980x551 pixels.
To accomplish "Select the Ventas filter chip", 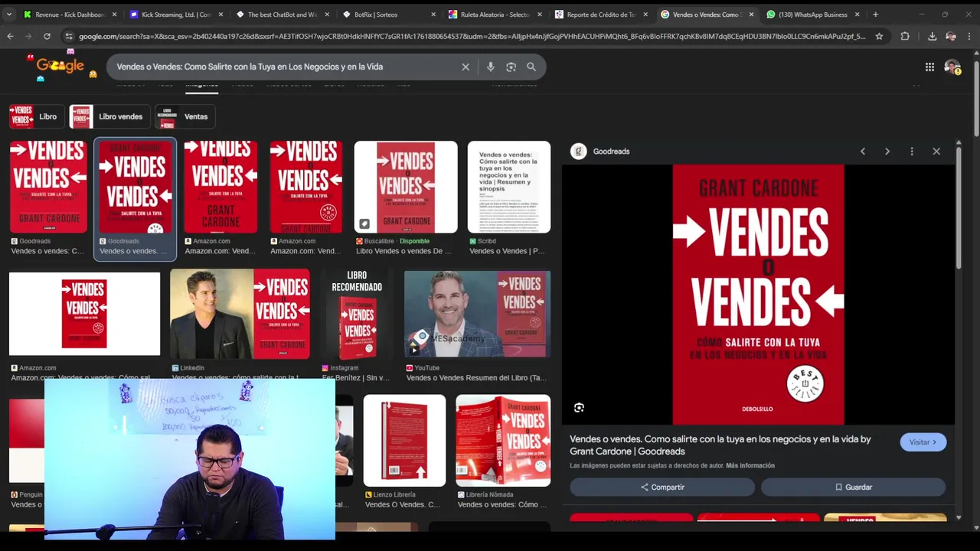I will 185,116.
